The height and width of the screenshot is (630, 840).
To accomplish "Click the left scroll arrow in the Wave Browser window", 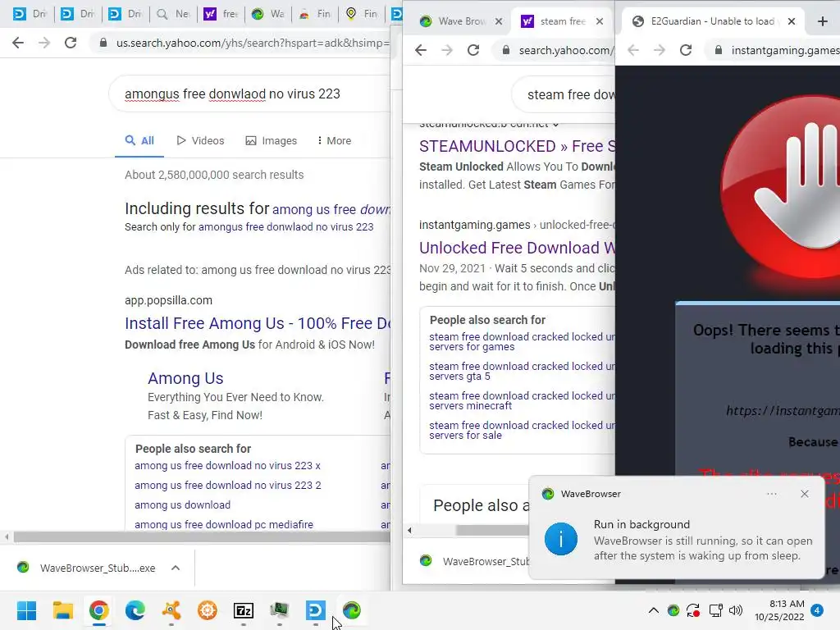I will coord(409,531).
